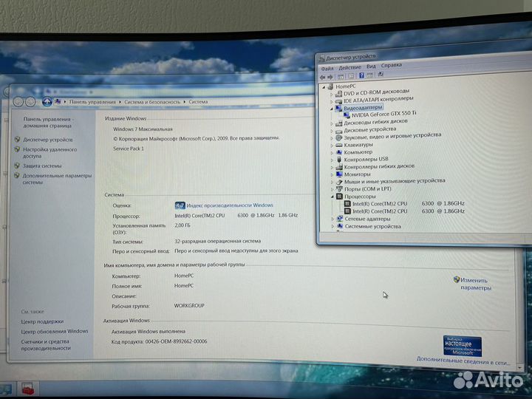Click the Scan for hardware changes icon

pyautogui.click(x=381, y=75)
